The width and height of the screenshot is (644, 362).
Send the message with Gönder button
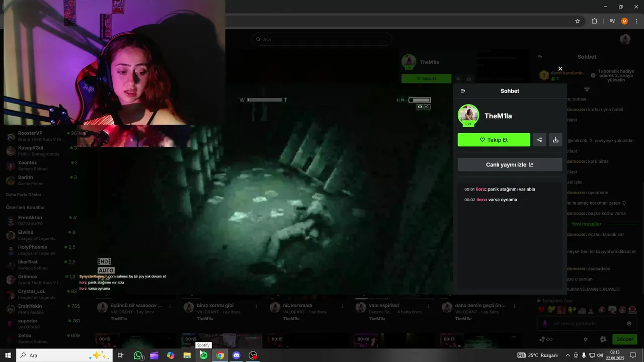coord(624,339)
